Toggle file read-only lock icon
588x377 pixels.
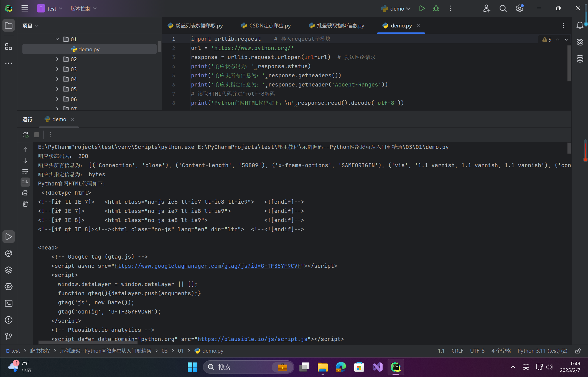pyautogui.click(x=578, y=351)
